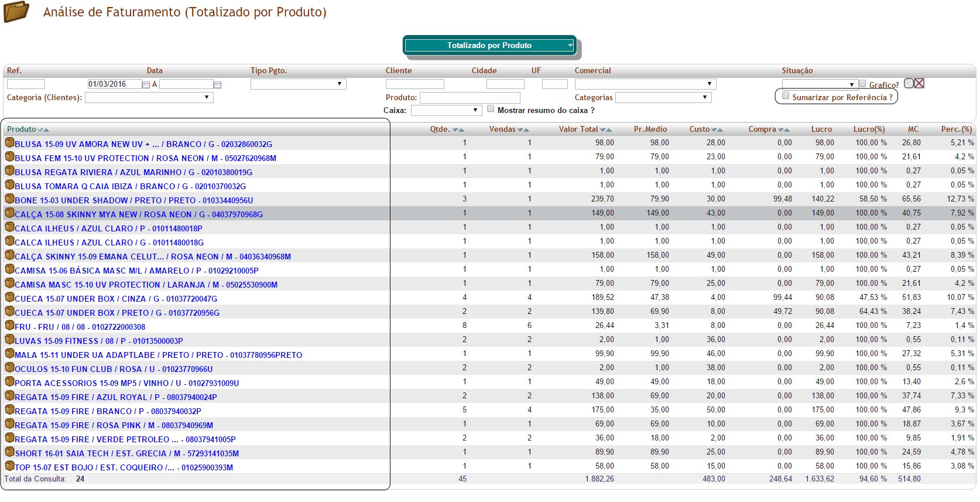This screenshot has height=502, width=980.
Task: Sort Custo column descending arrow
Action: (x=714, y=130)
